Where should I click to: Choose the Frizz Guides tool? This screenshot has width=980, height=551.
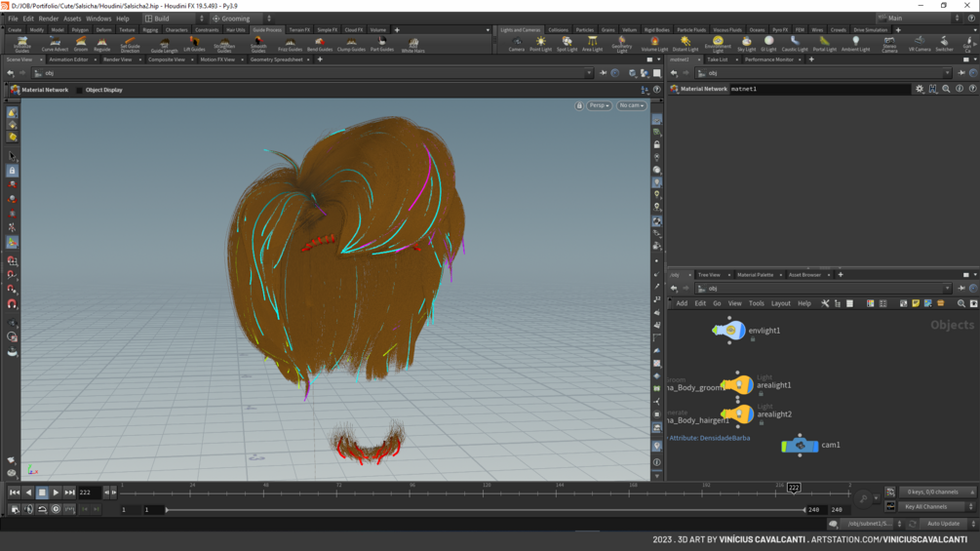[290, 44]
